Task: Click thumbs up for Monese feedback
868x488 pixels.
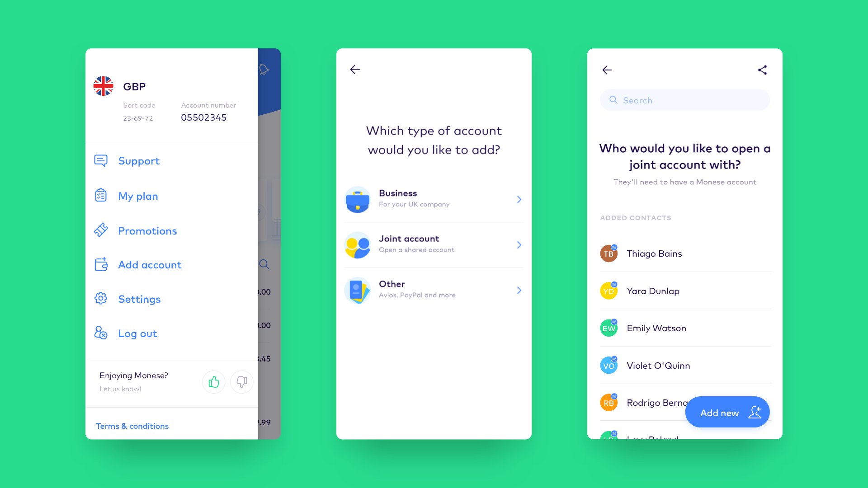Action: coord(213,381)
